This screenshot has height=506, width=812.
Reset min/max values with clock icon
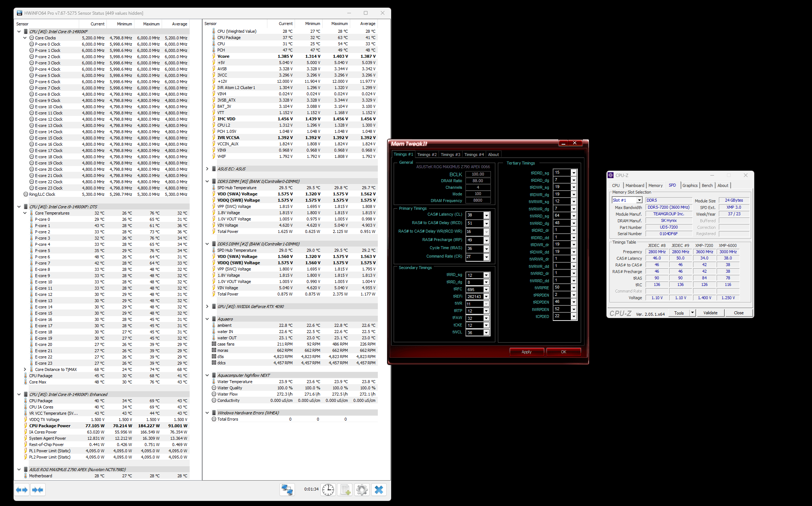click(x=328, y=490)
